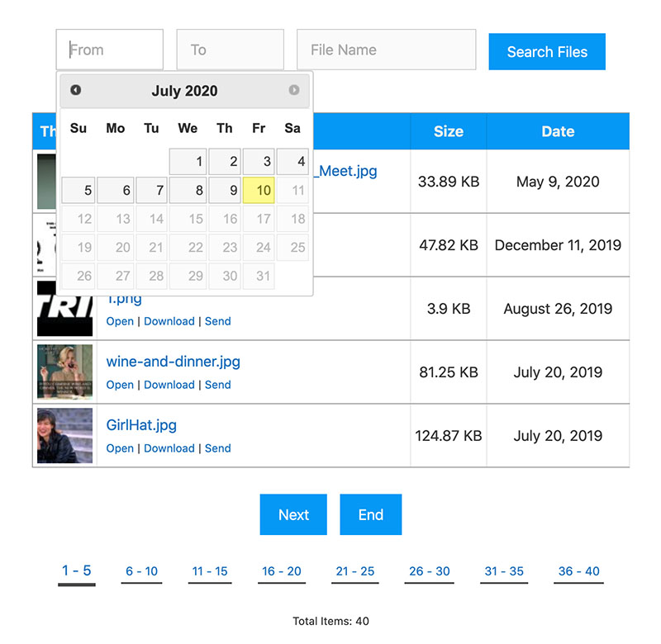Click Send under GirlHat.jpg
Screen dimensions: 661x644
[217, 448]
